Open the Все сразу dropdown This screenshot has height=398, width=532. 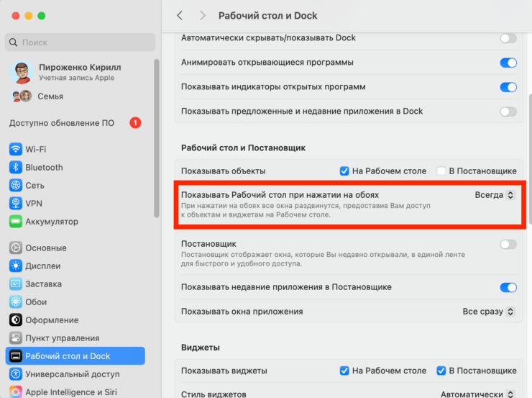pyautogui.click(x=489, y=312)
